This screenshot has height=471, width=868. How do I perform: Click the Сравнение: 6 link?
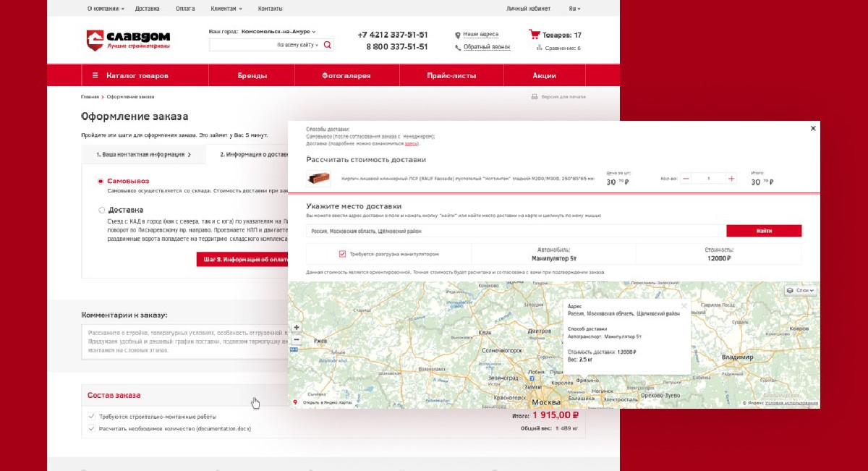pos(563,48)
